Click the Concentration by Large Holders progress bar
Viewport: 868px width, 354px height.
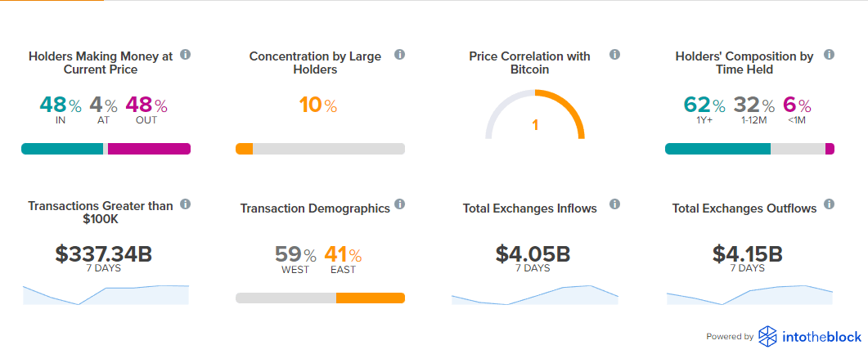point(320,149)
